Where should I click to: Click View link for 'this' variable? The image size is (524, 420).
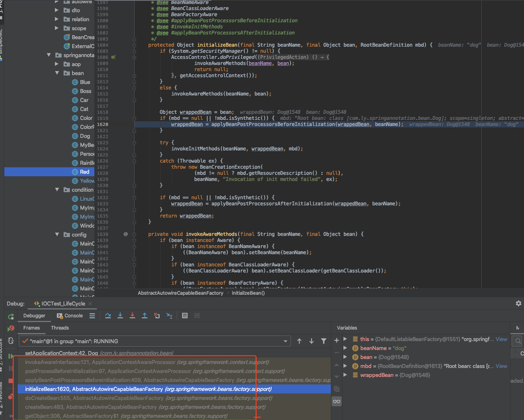pos(501,339)
